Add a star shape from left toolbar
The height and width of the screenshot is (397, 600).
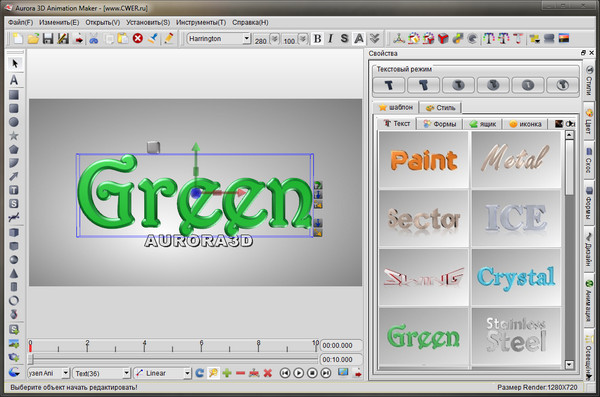(14, 136)
